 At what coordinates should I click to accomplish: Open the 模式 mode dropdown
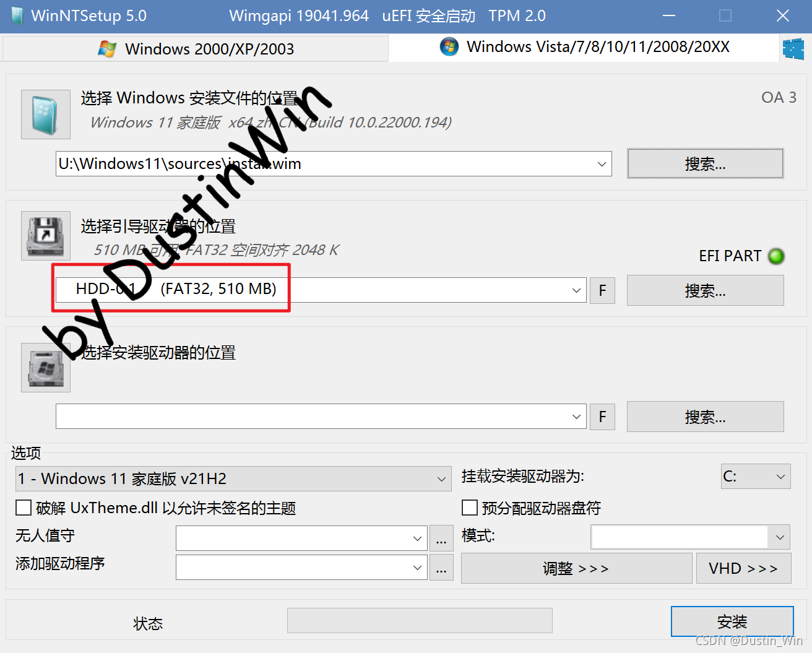click(690, 537)
